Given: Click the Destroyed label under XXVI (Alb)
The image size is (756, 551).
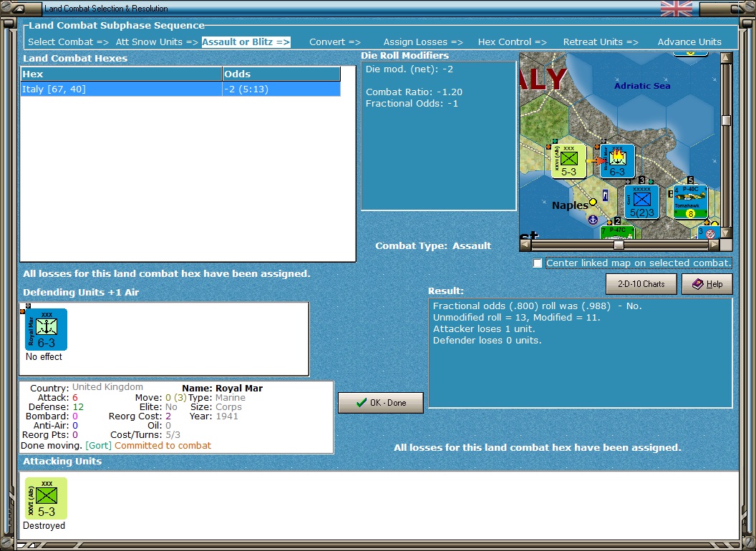Looking at the screenshot, I should coord(44,525).
